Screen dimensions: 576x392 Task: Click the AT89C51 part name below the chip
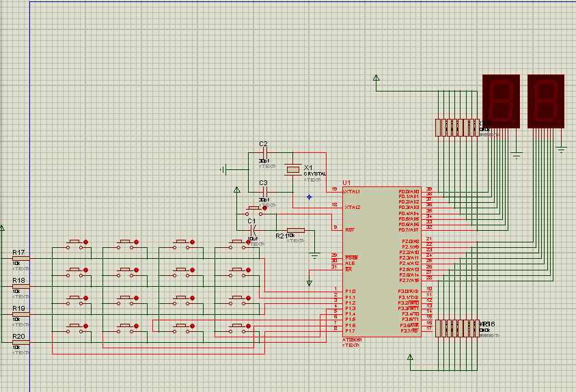point(352,340)
